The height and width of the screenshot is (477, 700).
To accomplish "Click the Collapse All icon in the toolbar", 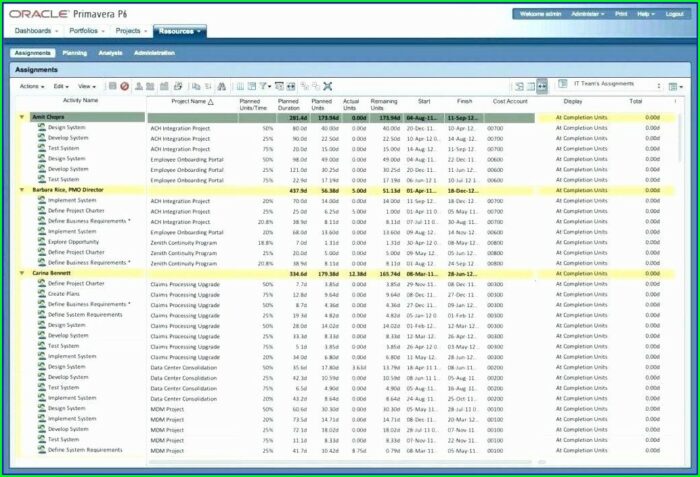I will pyautogui.click(x=316, y=86).
